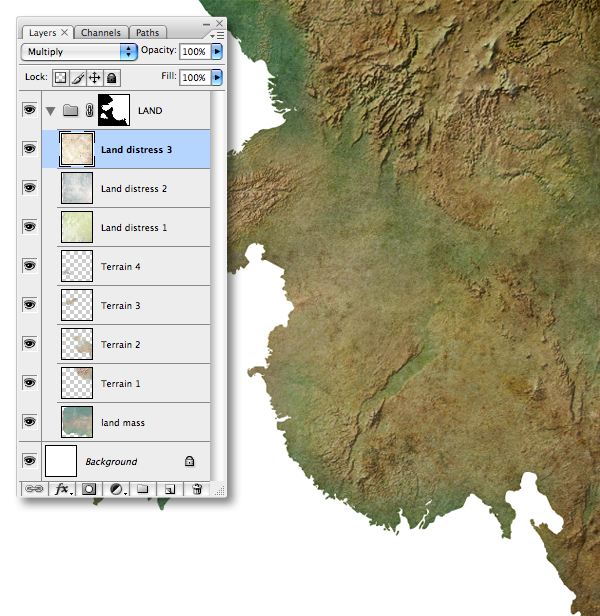
Task: Open the Opacity slider arrow
Action: coord(217,51)
